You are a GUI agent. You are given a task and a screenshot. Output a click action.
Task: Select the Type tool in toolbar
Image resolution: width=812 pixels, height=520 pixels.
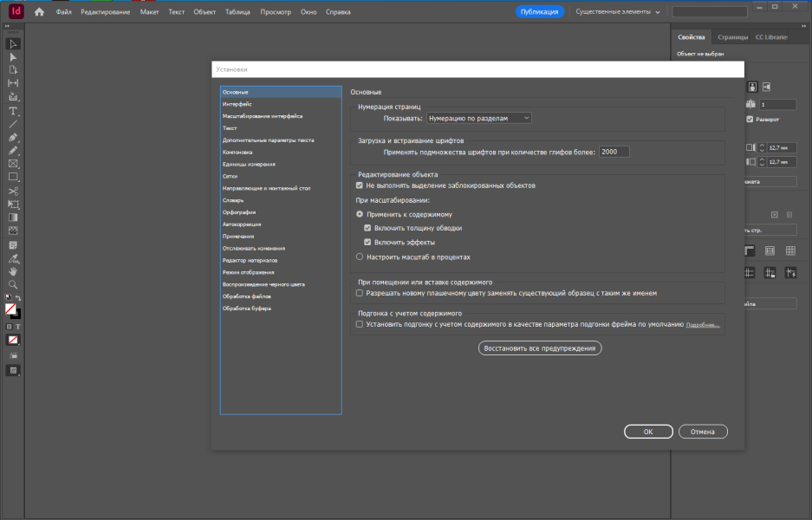[x=13, y=111]
